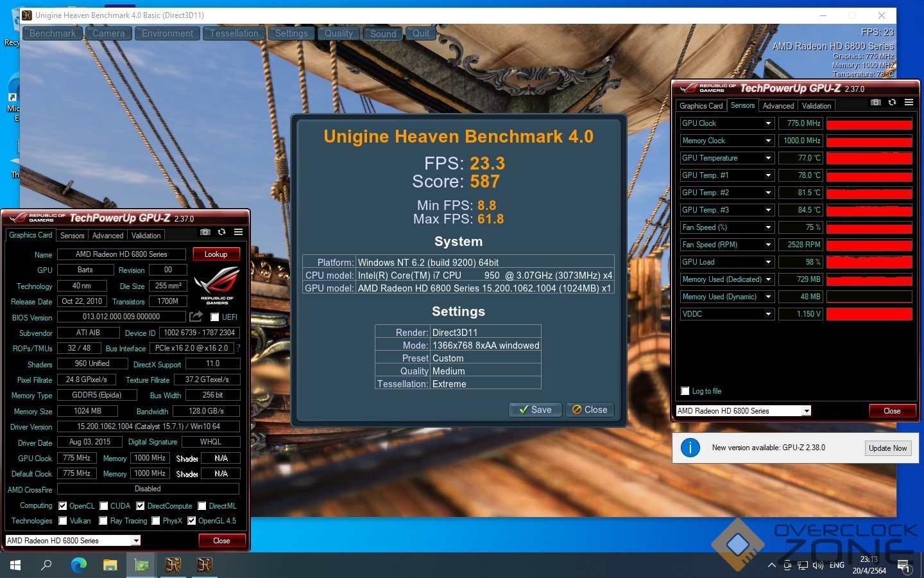The image size is (924, 578).
Task: Enable Log to file checkbox
Action: coord(685,391)
